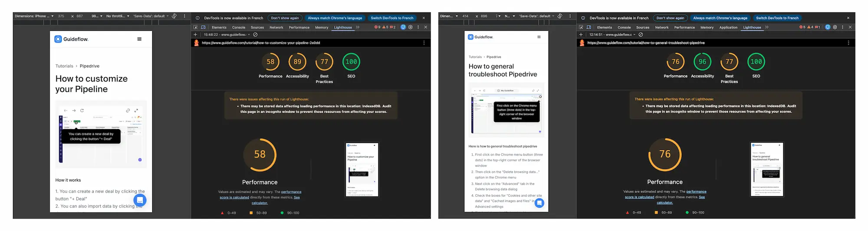Open chat bubble on troubleshoot Pipedrive page
The width and height of the screenshot is (868, 231).
(x=539, y=203)
